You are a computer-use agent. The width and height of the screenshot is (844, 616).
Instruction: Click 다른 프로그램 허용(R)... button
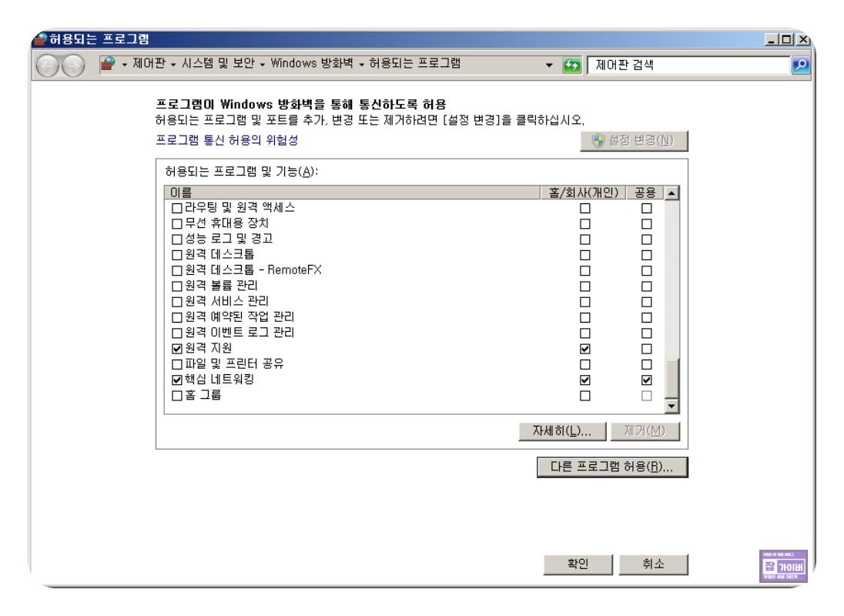[x=612, y=467]
